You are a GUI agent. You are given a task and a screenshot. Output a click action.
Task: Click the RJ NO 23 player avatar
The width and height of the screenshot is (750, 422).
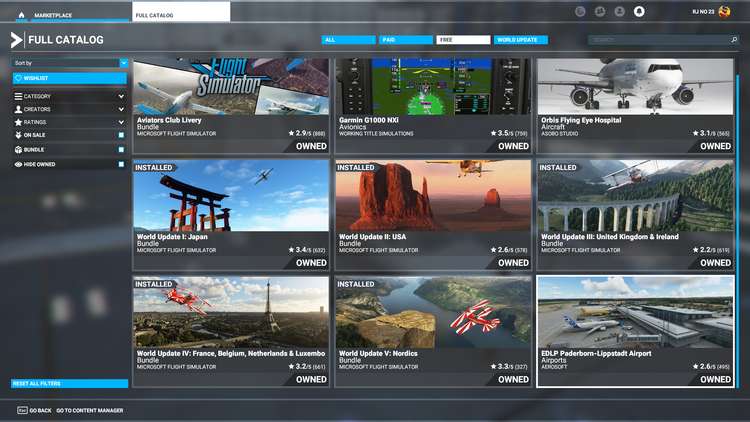pyautogui.click(x=725, y=11)
